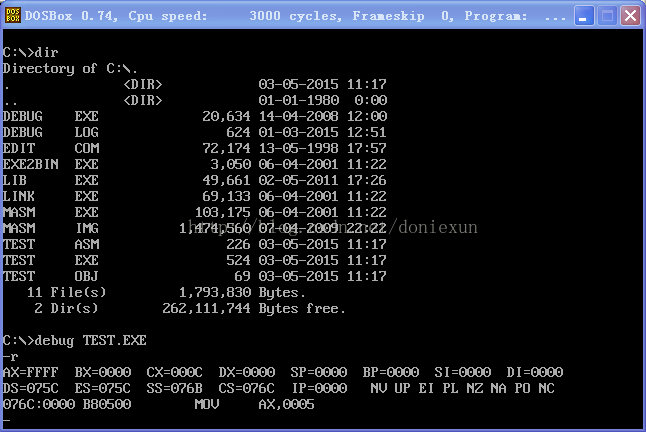Click the BP=0000 register value
Image resolution: width=646 pixels, height=432 pixels.
point(391,373)
